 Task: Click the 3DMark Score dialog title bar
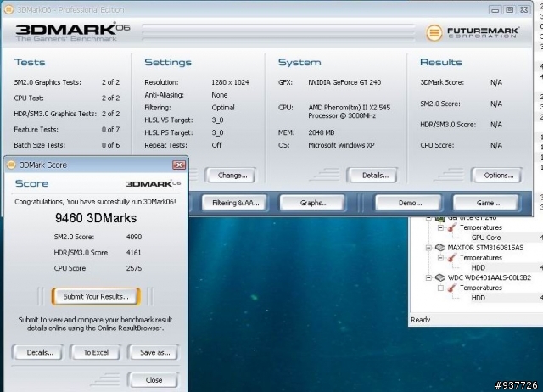pos(96,165)
